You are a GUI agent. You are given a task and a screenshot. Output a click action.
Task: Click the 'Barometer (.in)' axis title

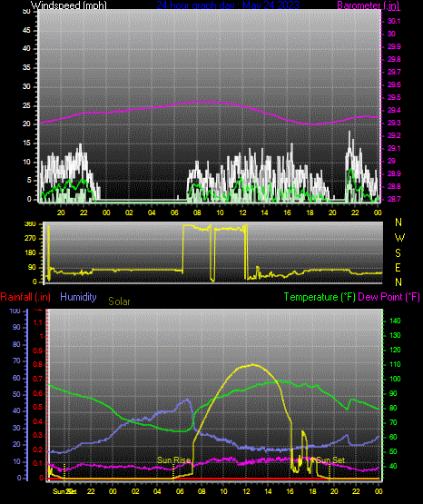pos(369,5)
